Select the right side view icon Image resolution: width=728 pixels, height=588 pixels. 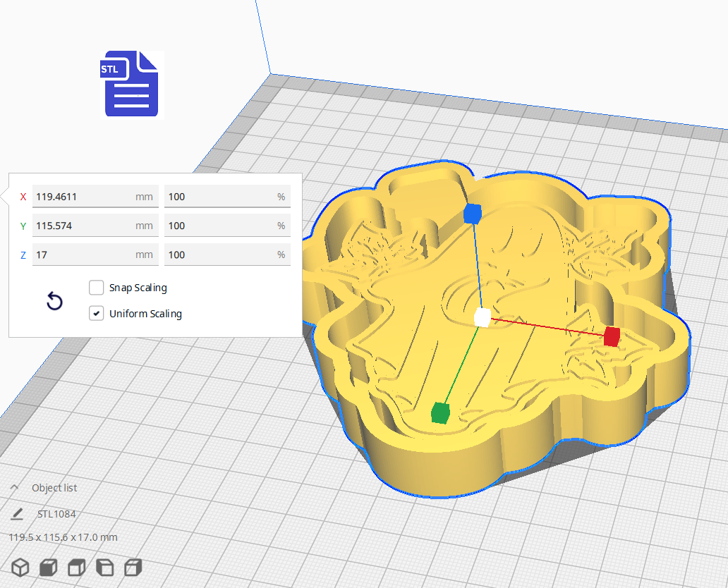[131, 567]
